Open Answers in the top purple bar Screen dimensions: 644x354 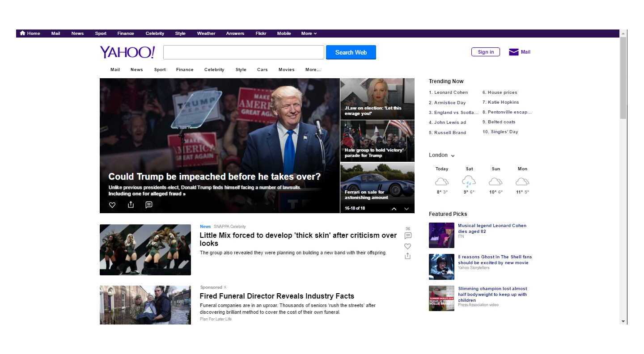pos(235,34)
